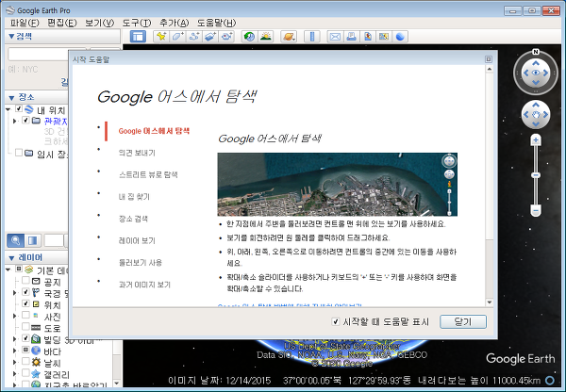Image resolution: width=566 pixels, height=392 pixels.
Task: Click the panel-split icon beside the magnifier
Action: pos(33,240)
